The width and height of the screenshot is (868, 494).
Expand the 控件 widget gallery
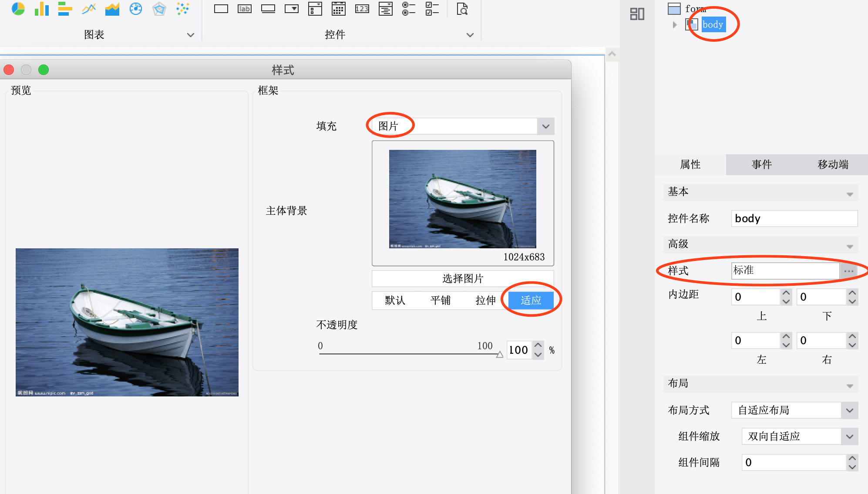pos(470,35)
